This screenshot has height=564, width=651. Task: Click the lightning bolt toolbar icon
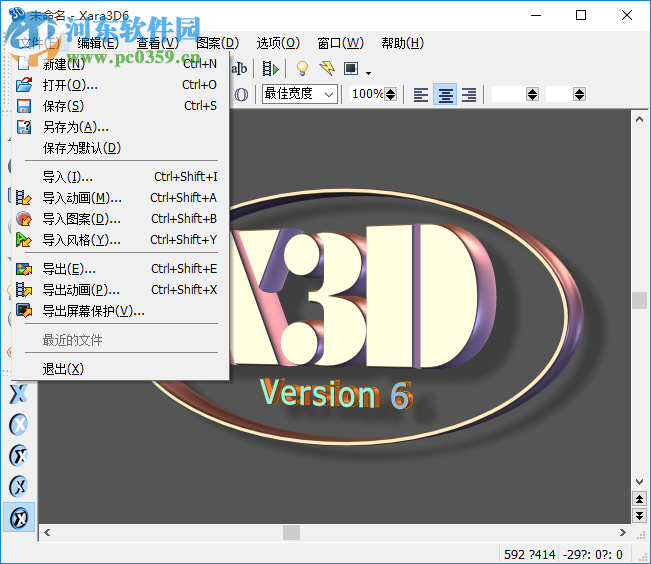point(327,69)
